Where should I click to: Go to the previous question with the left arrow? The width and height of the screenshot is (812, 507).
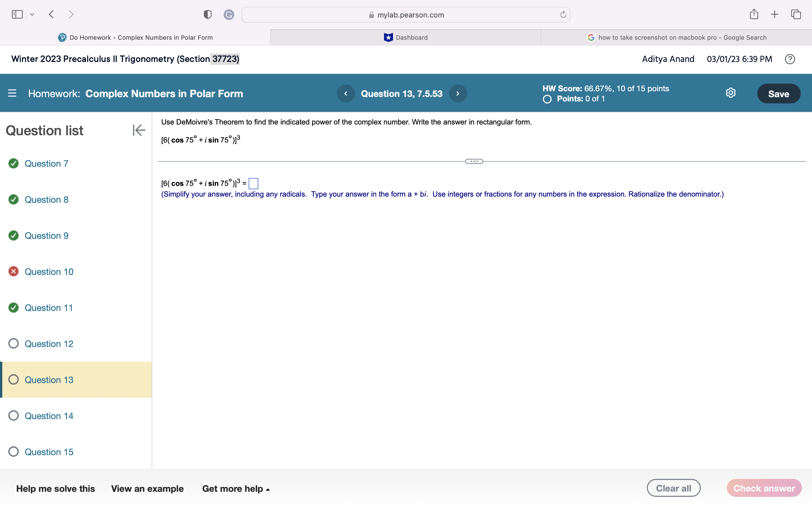(x=346, y=94)
